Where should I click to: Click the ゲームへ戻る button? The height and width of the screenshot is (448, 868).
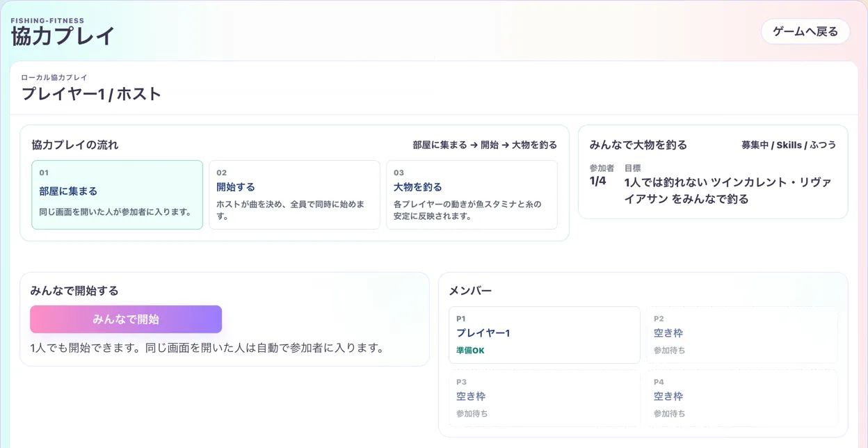805,31
